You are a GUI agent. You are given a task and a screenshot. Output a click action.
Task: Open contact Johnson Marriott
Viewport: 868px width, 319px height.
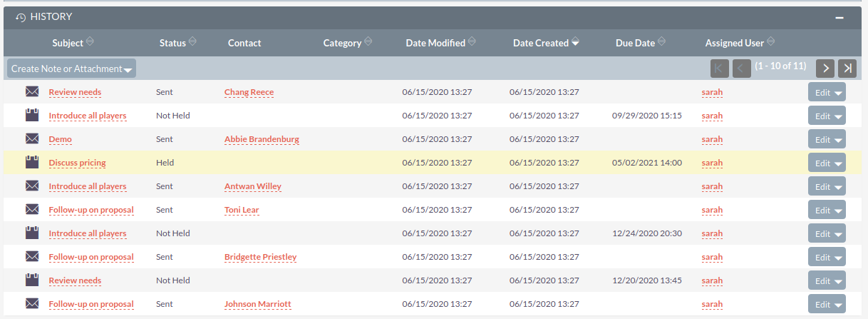tap(257, 304)
